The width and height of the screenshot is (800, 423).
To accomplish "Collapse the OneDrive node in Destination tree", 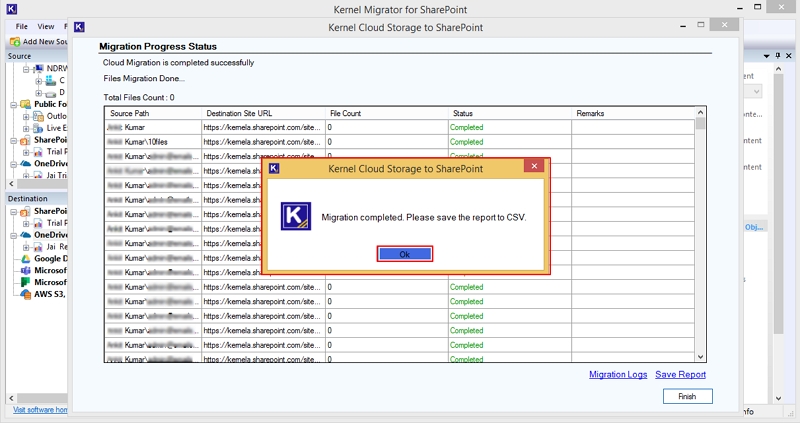I will click(x=14, y=236).
